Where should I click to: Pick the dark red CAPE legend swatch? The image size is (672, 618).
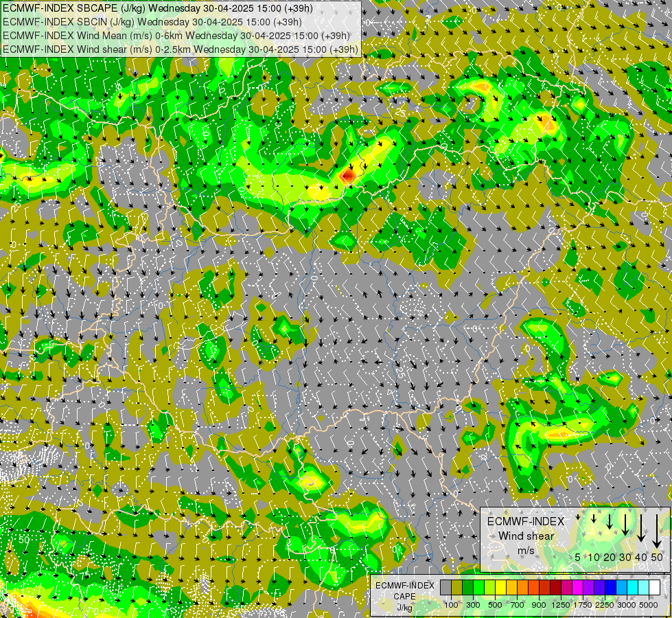coord(556,587)
